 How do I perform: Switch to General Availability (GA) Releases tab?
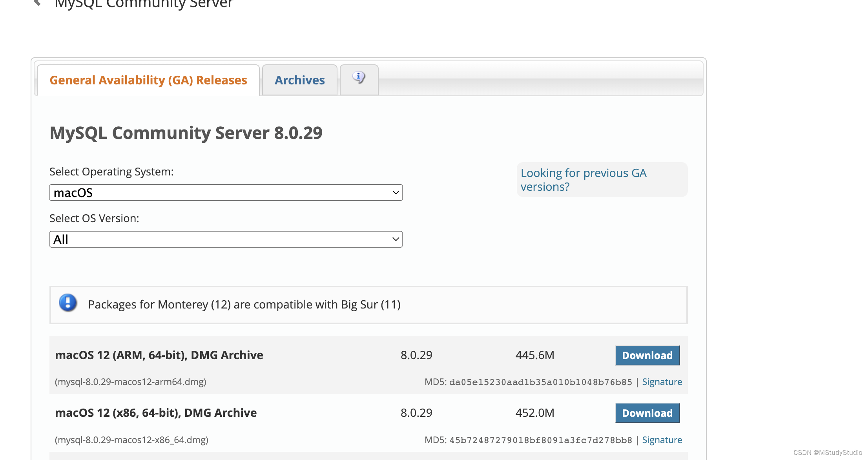pyautogui.click(x=148, y=80)
